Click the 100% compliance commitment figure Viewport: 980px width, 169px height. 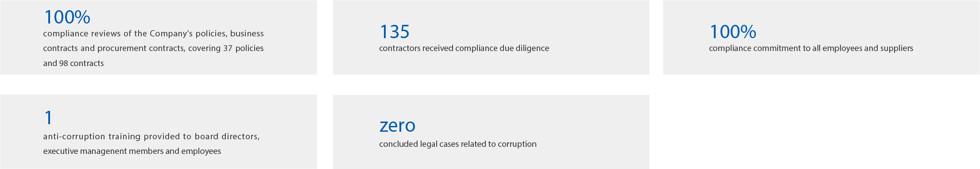point(733,32)
